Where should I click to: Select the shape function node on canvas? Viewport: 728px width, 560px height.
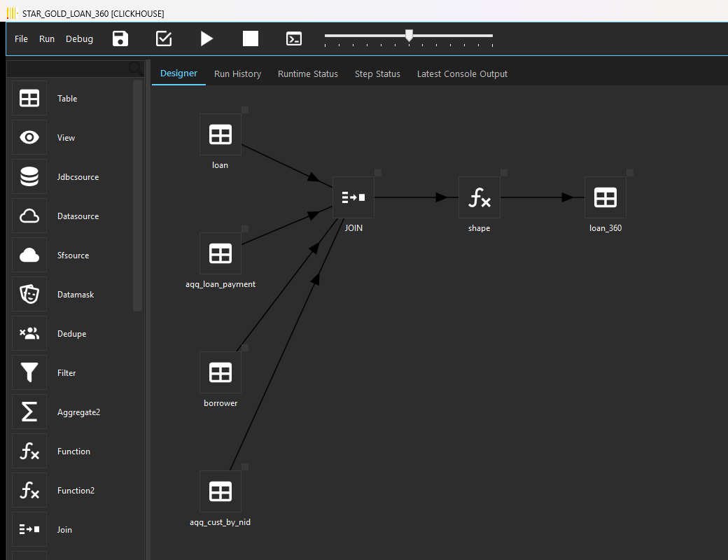[x=479, y=197]
